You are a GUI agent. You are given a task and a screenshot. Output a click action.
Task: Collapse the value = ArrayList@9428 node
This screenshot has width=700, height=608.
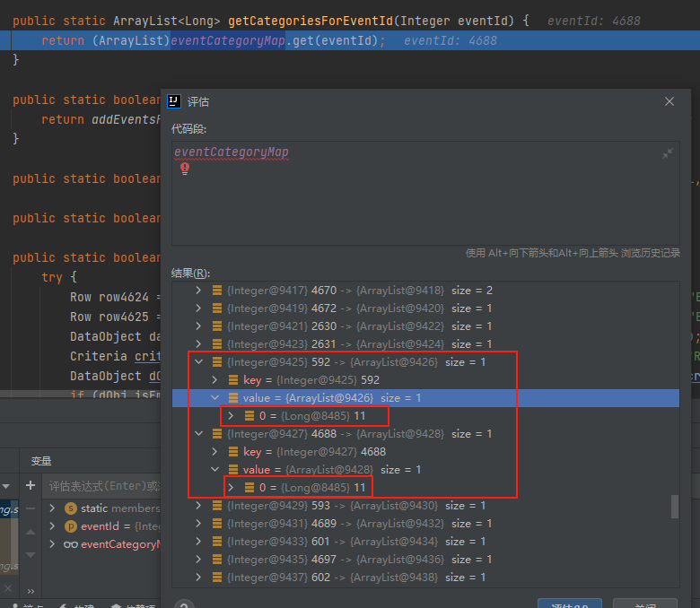pyautogui.click(x=214, y=470)
